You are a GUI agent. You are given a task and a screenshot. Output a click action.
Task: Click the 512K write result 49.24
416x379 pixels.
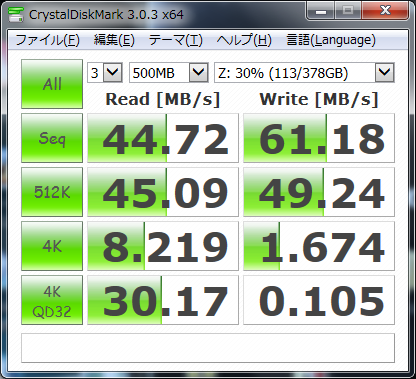click(319, 192)
